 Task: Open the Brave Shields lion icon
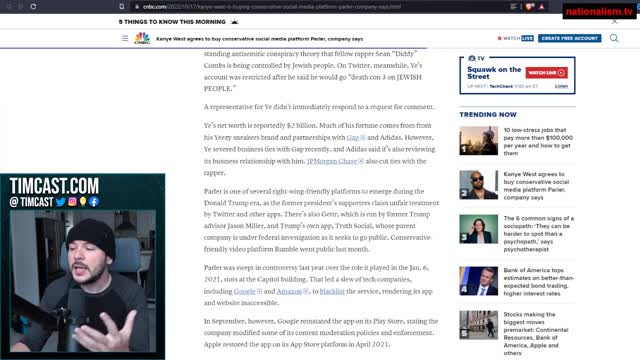point(530,7)
